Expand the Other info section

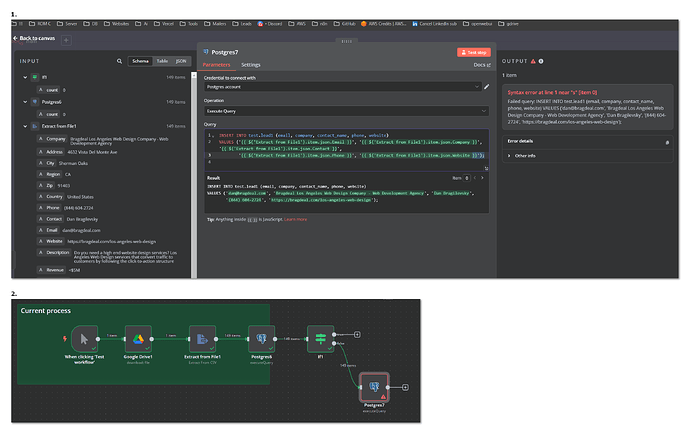pos(522,155)
